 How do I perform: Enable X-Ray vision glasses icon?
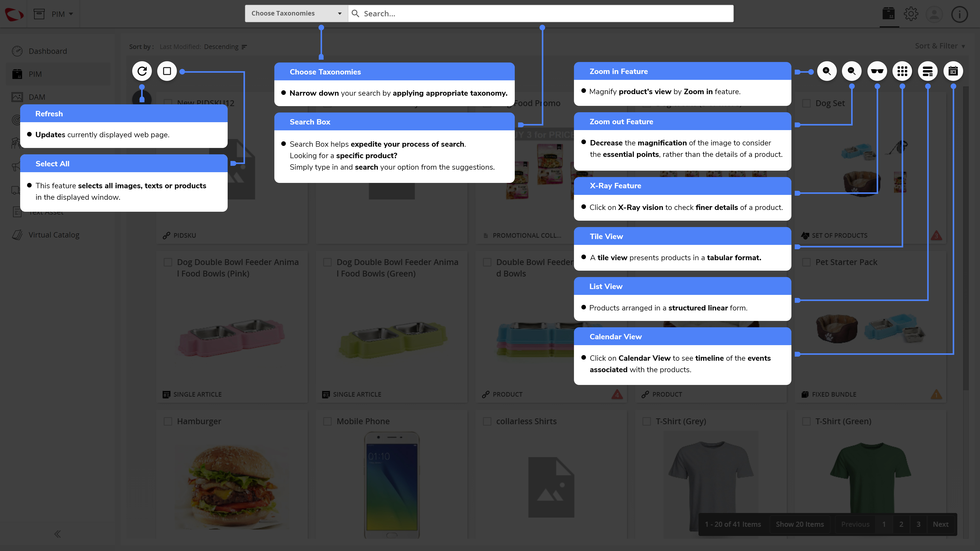pyautogui.click(x=877, y=71)
